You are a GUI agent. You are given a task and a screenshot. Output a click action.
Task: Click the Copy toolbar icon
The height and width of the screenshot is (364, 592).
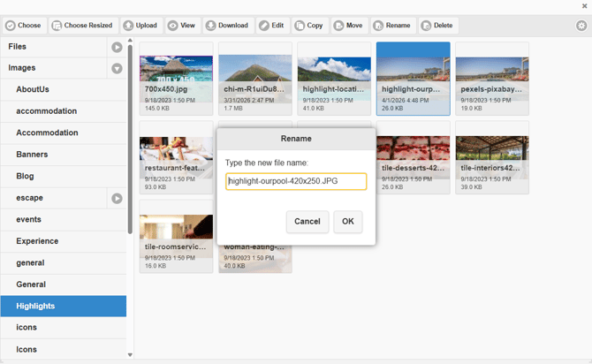300,26
